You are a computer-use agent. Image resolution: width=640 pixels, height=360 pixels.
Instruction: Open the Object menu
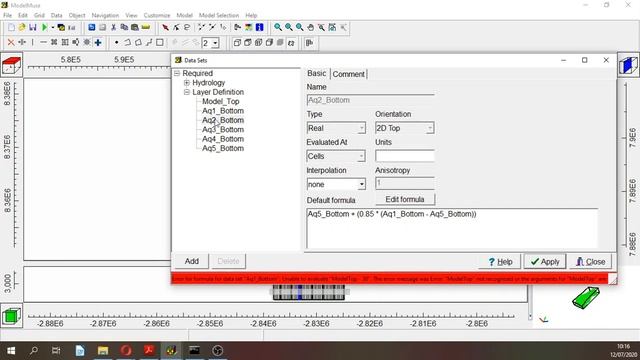click(x=77, y=15)
